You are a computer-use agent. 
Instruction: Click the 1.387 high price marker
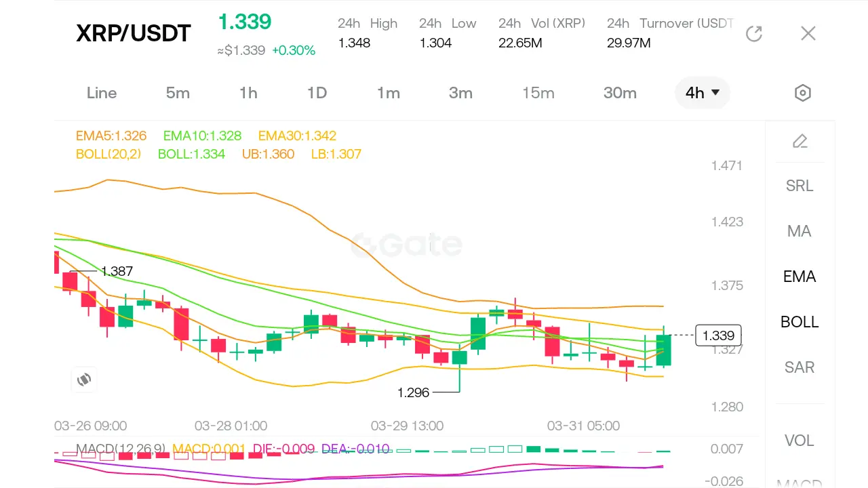pos(117,271)
